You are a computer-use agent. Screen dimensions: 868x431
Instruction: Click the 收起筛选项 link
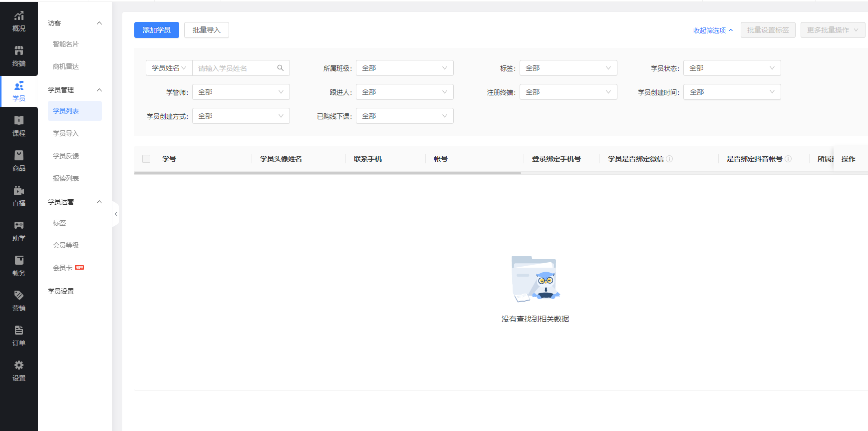[713, 30]
